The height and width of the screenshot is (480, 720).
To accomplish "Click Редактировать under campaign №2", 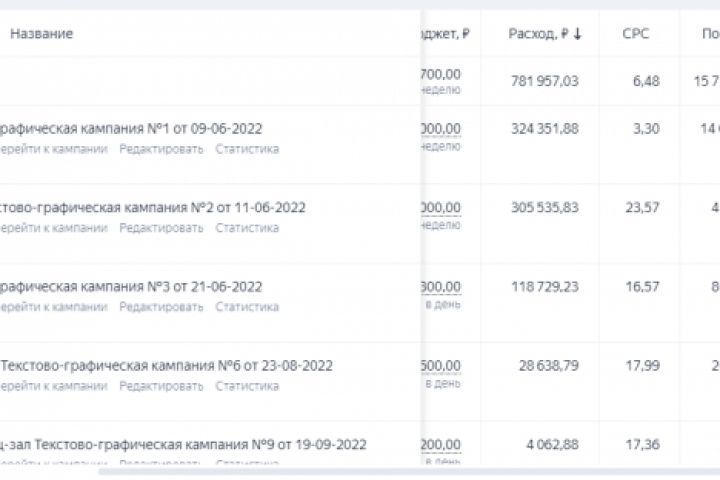I will click(x=161, y=228).
